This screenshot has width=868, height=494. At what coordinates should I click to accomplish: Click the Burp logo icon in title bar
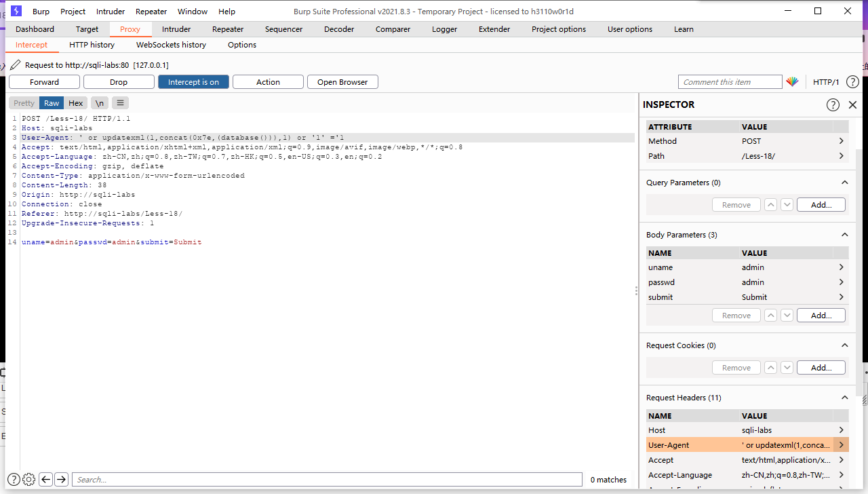coord(15,11)
